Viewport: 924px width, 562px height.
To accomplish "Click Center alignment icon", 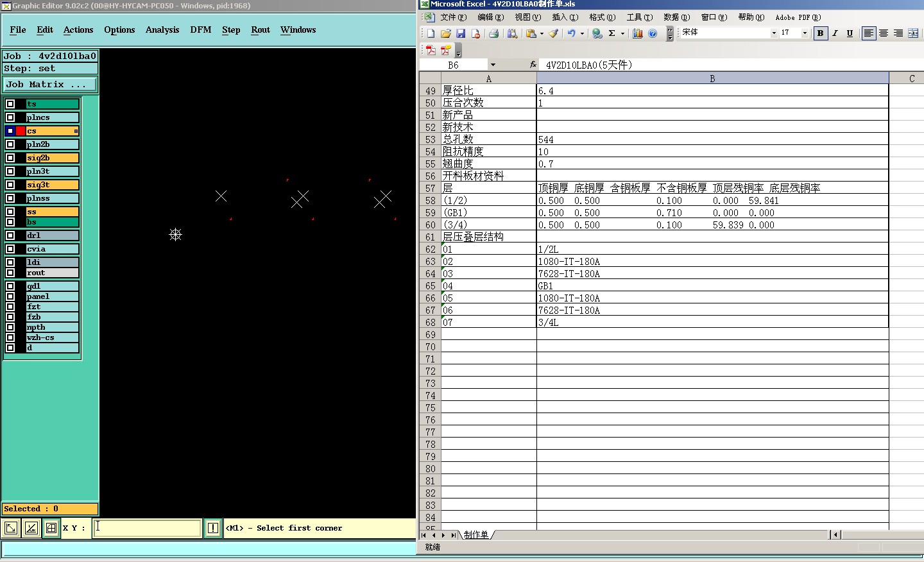I will click(884, 33).
